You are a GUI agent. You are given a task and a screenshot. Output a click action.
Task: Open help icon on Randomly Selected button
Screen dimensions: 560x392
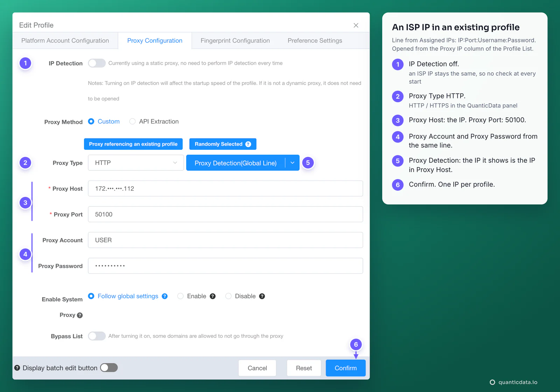coord(248,144)
